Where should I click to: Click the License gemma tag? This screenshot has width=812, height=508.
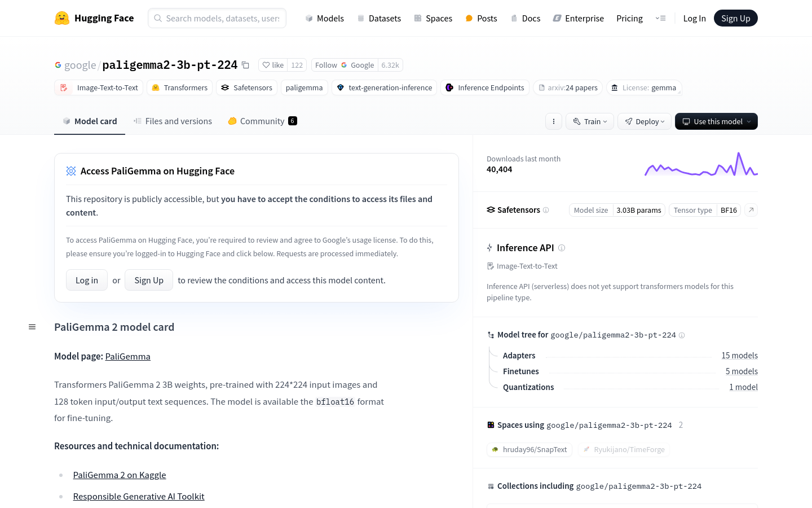coord(644,87)
